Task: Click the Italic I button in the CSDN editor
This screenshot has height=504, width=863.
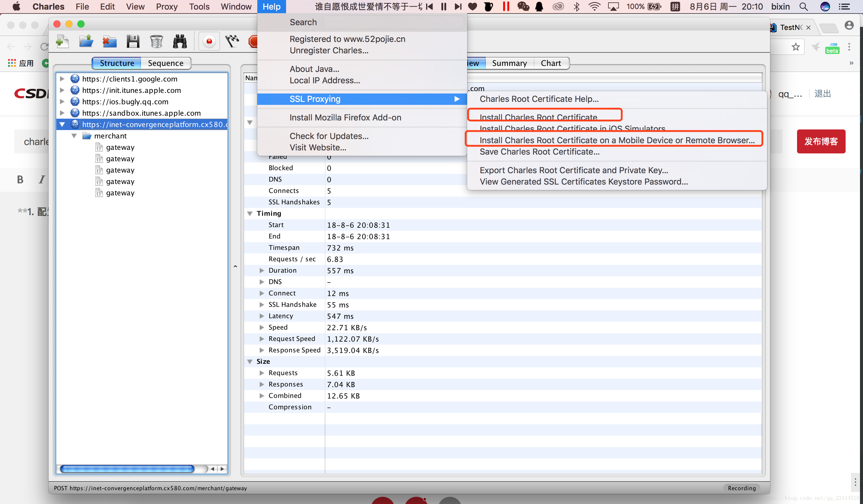Action: [x=42, y=179]
